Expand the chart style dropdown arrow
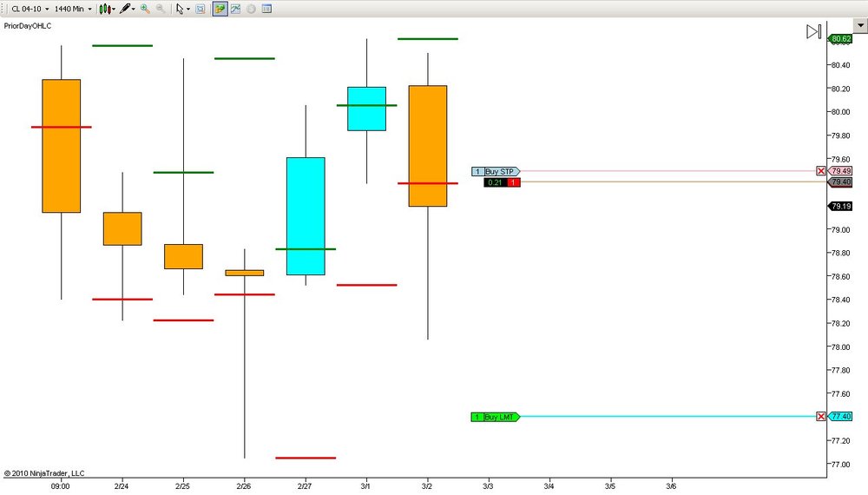Screen dimensions: 868x495 (114, 10)
